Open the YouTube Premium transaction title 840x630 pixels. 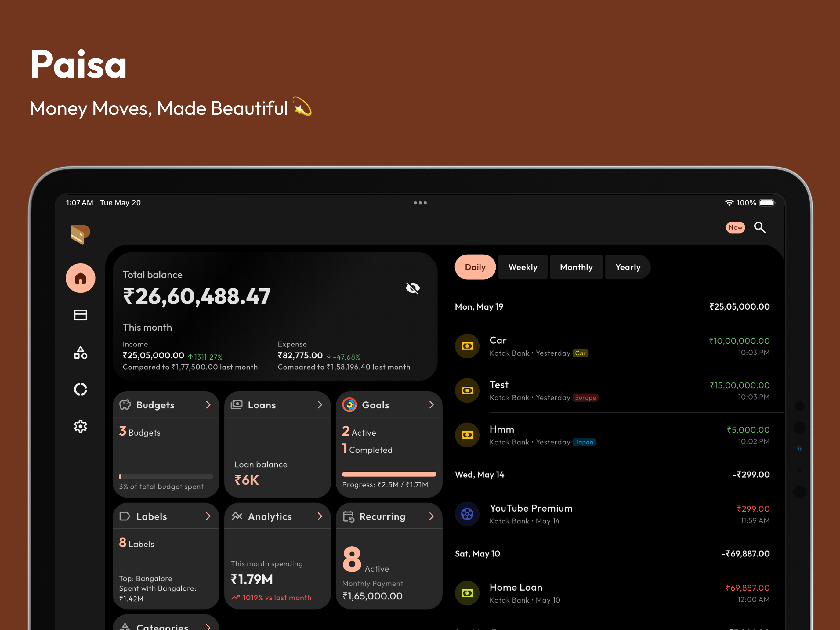pos(531,508)
